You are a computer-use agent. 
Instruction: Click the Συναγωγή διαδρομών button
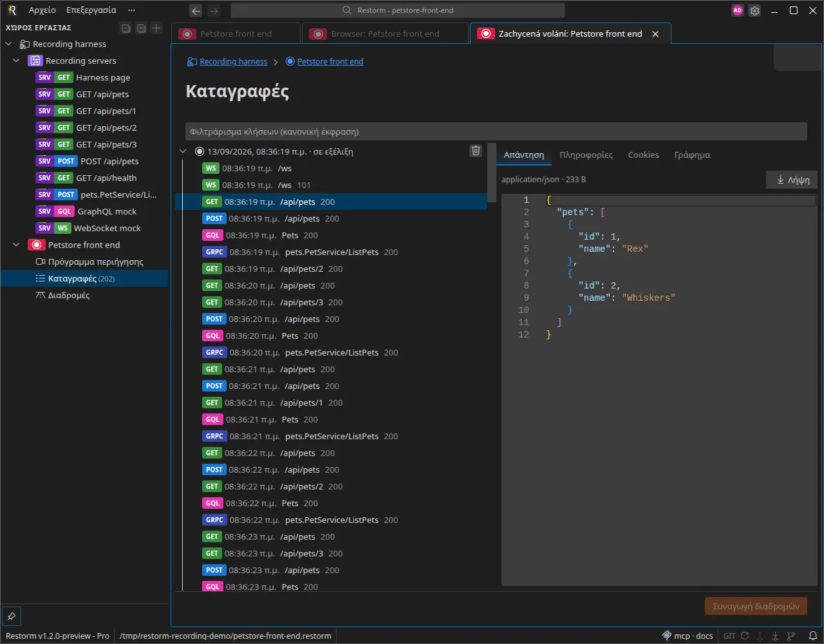pyautogui.click(x=756, y=606)
